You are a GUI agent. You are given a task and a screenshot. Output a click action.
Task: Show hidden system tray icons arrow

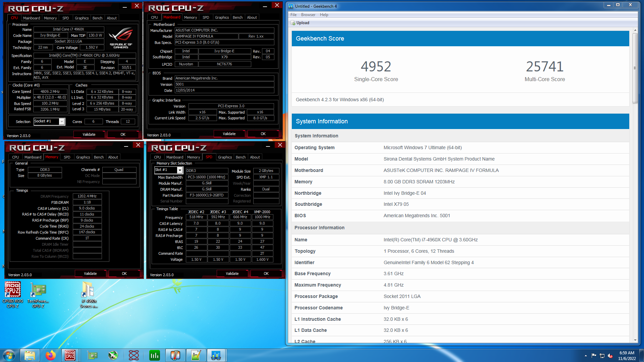coord(586,356)
